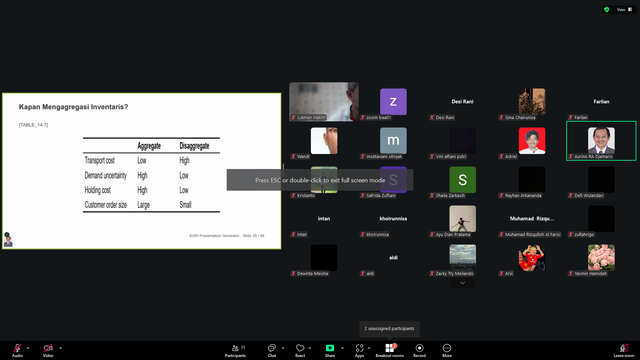Select the 'zoom baa01' purple Z avatar

[393, 102]
